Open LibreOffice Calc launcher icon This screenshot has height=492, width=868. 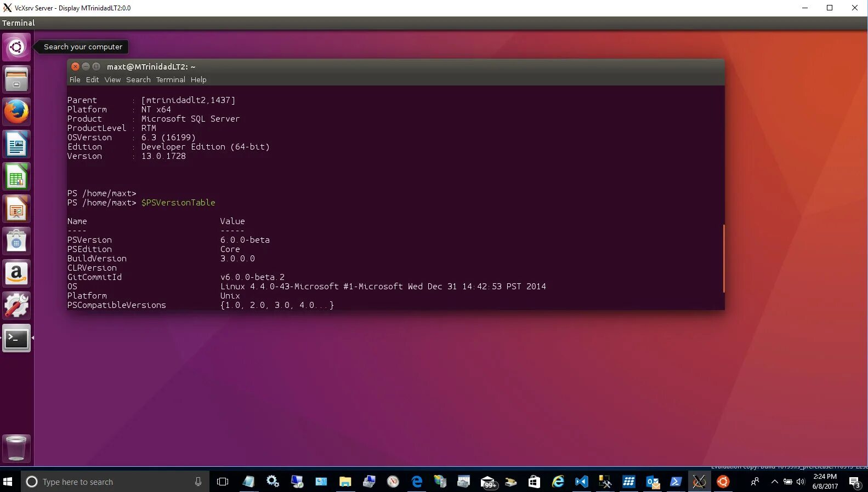[16, 176]
